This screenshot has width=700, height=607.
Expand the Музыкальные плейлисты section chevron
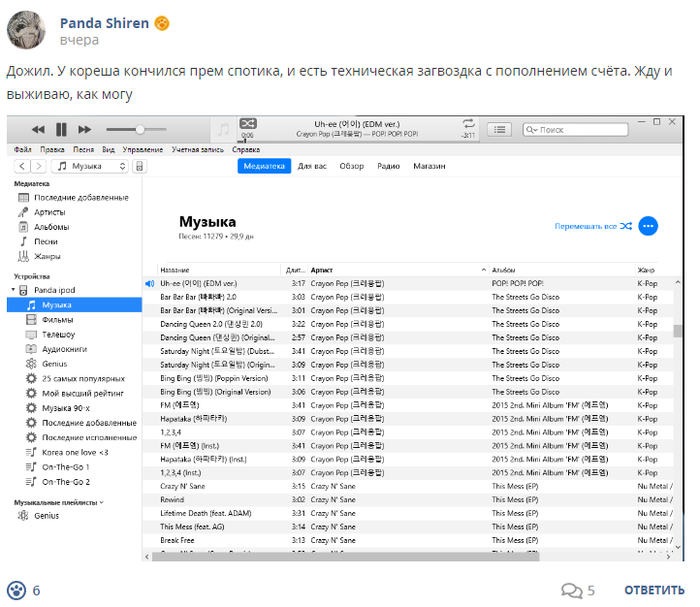click(x=102, y=502)
